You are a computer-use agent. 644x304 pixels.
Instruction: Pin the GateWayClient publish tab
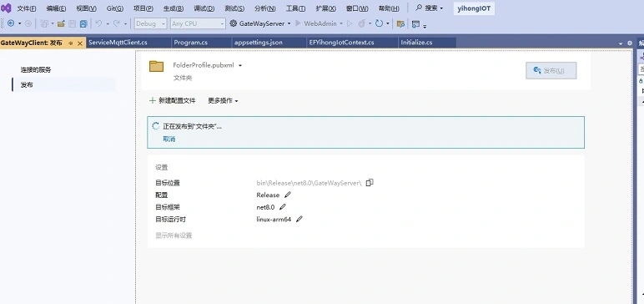(x=71, y=43)
